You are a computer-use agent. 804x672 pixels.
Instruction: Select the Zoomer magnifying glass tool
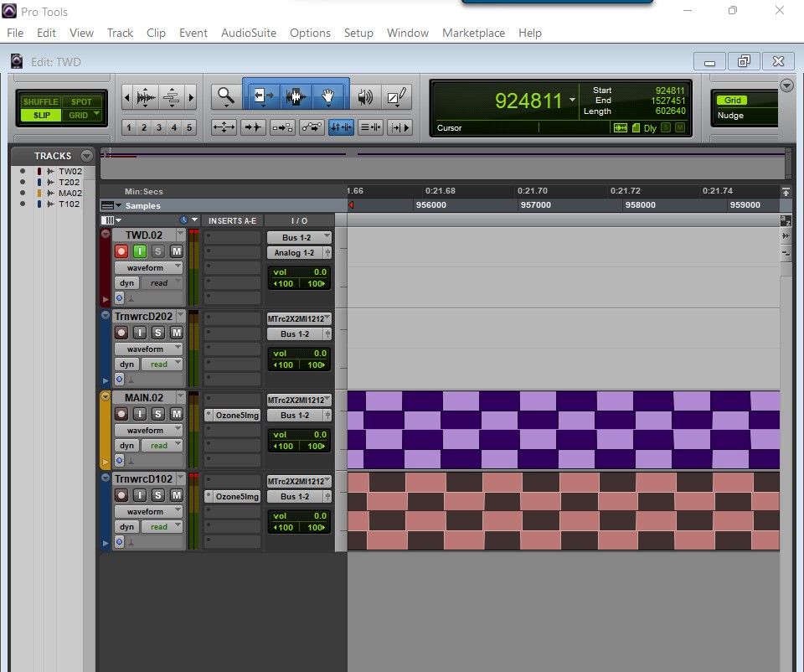225,96
